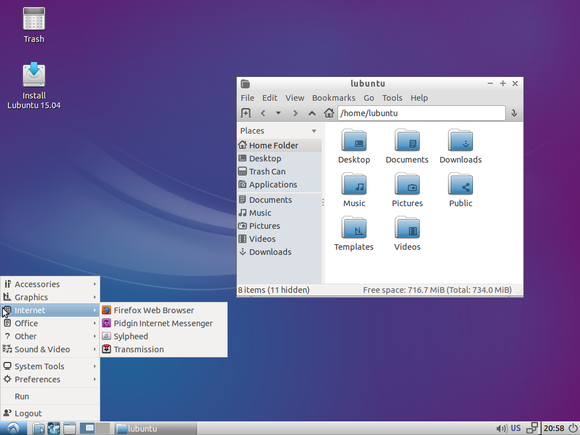Select the Pictures folder icon
This screenshot has height=435, width=580.
(x=407, y=190)
